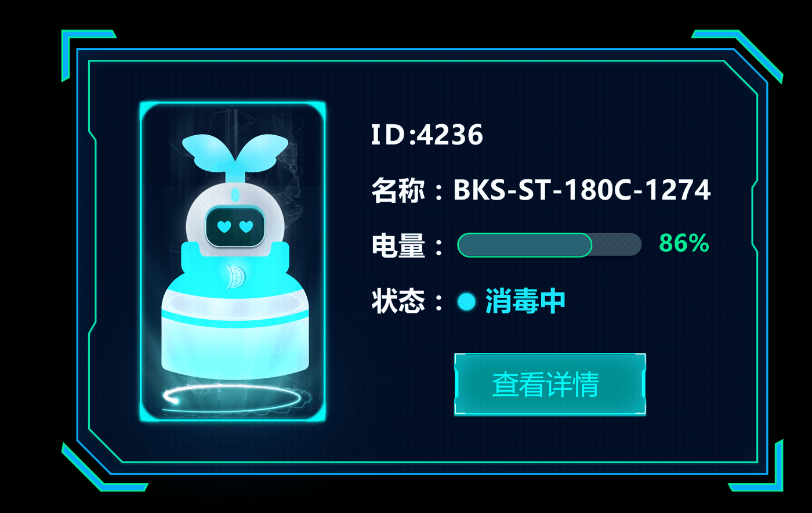Click the bottom-right corner bracket decoration
Viewport: 812px width, 513px height.
click(756, 466)
